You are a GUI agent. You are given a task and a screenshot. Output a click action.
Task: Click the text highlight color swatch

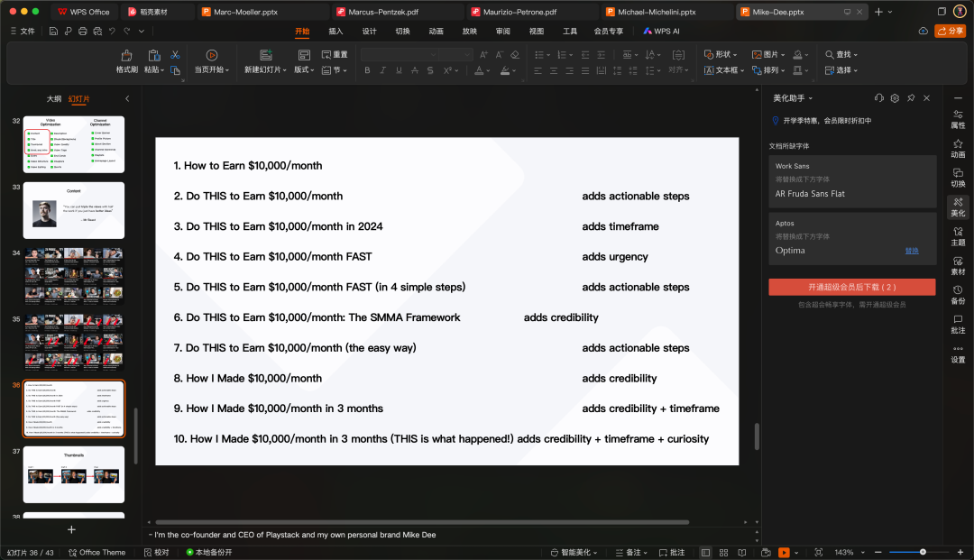pyautogui.click(x=505, y=70)
